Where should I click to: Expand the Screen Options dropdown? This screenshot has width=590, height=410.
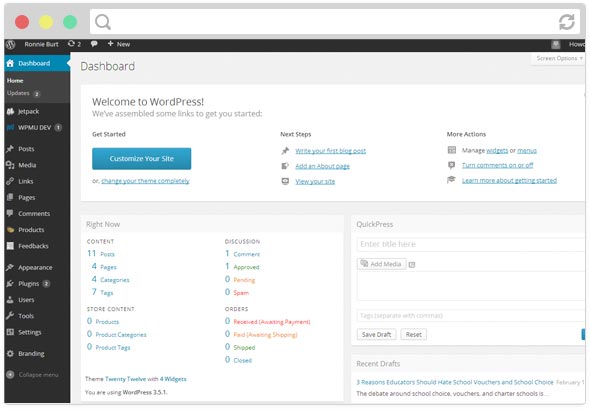coord(559,58)
